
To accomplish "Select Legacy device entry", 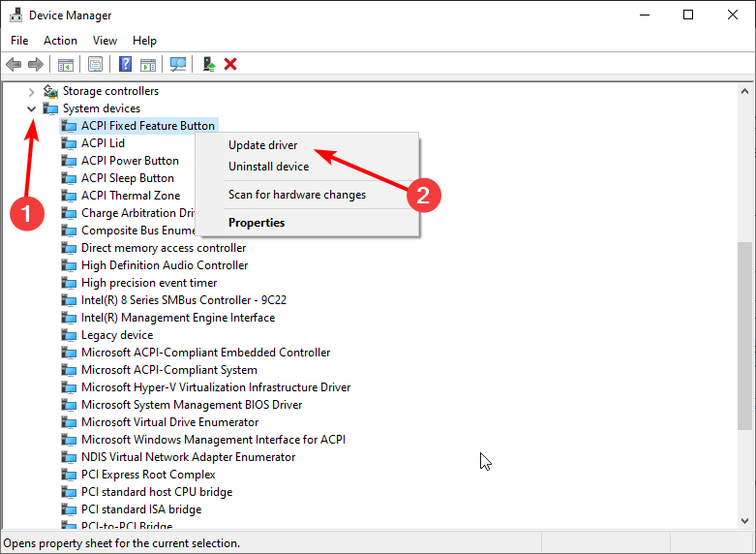I will [117, 335].
